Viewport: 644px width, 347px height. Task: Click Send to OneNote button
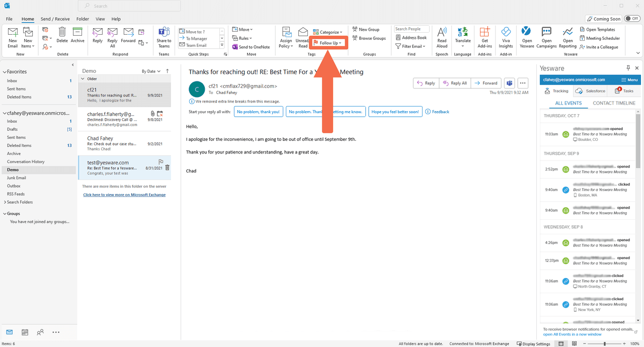click(x=251, y=47)
